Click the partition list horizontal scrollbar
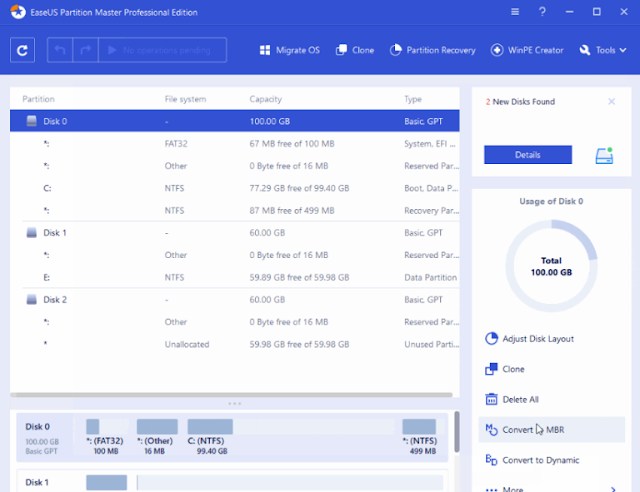 [231, 395]
